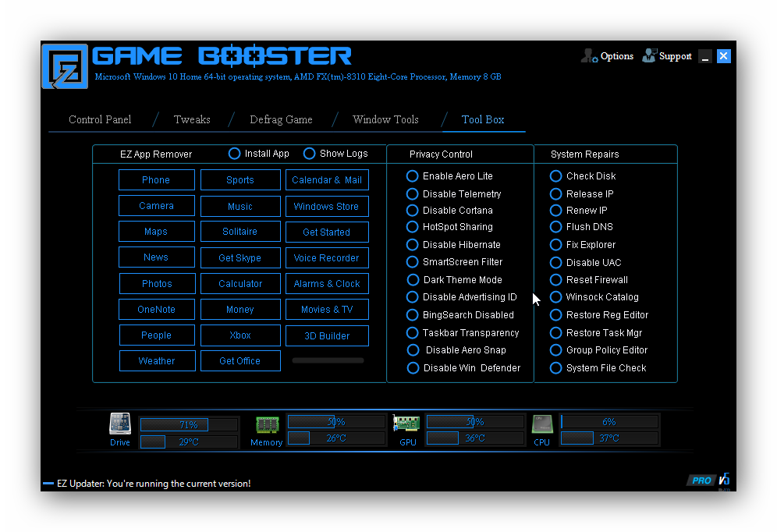
Task: Minimize the Game Booster window
Action: [x=705, y=56]
